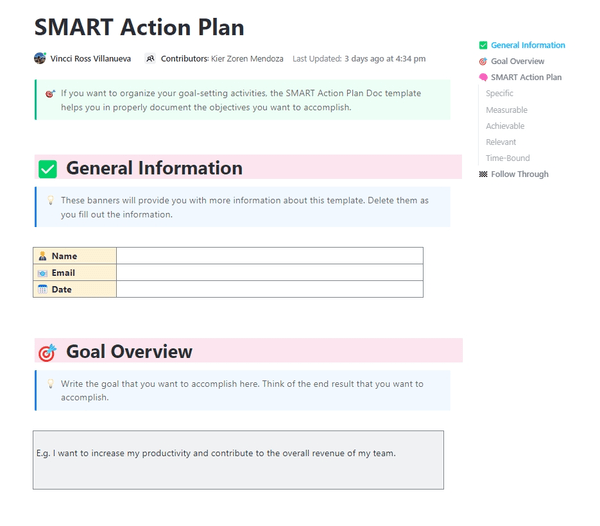Click the empty Name value field
Viewport: 600px width, 526px height.
click(269, 256)
